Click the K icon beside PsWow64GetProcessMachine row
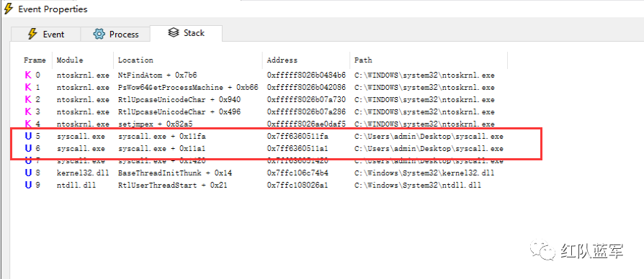The width and height of the screenshot is (644, 279). 28,87
